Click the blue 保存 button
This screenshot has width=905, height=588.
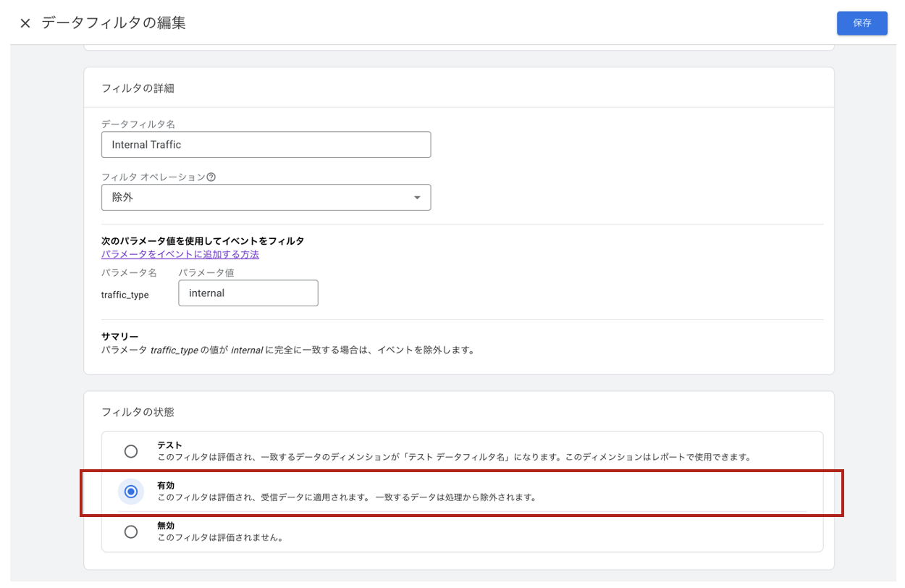point(862,23)
